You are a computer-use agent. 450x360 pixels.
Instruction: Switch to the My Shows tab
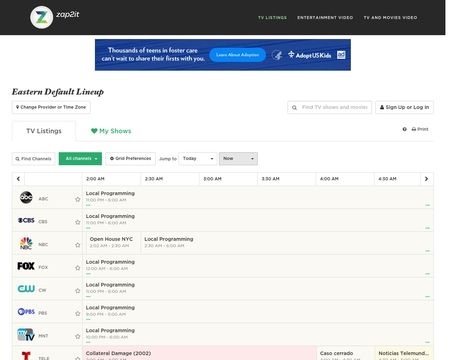coord(111,131)
